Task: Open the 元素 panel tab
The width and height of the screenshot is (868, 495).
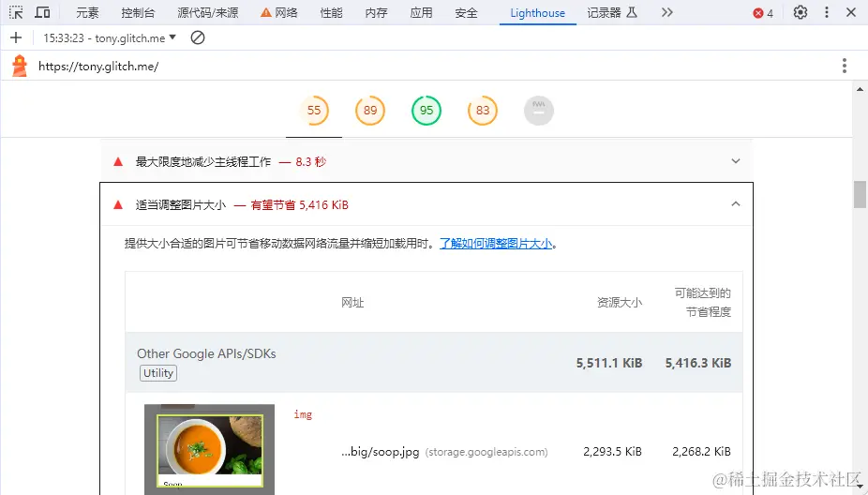Action: [x=87, y=13]
